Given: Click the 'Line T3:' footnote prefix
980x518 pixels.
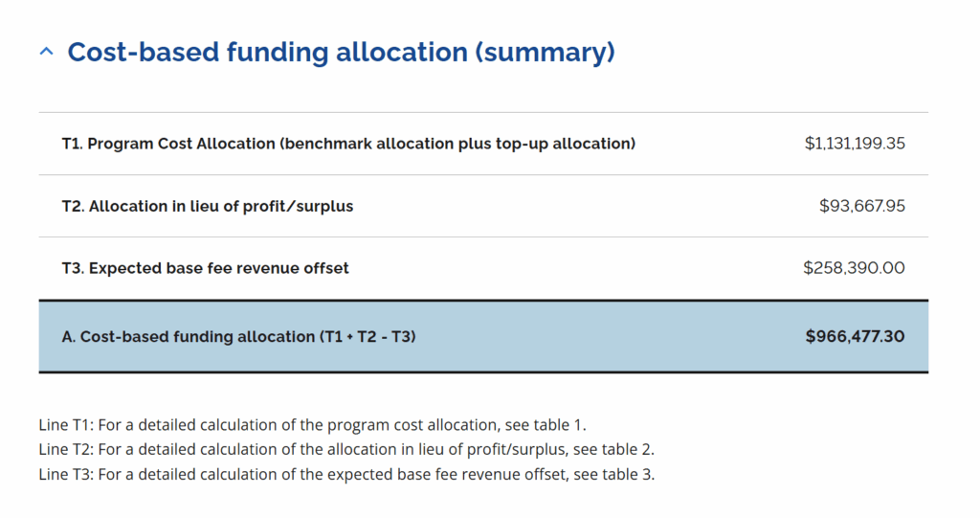Looking at the screenshot, I should [66, 474].
